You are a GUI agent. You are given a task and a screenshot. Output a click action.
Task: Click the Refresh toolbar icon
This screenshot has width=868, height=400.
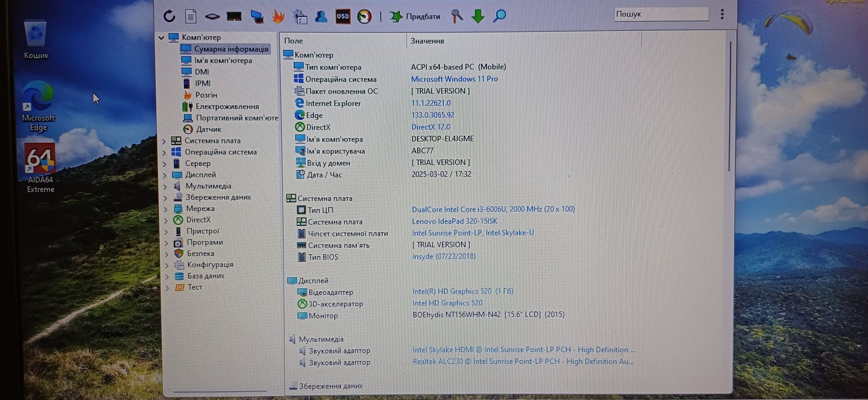pos(169,16)
